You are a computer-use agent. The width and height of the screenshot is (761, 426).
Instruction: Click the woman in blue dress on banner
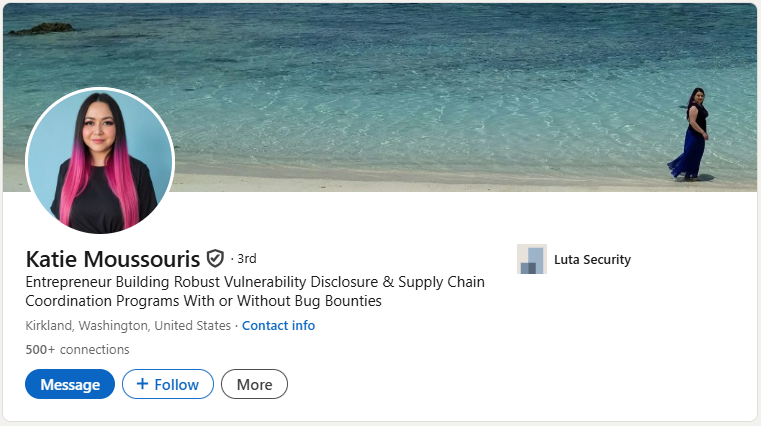pyautogui.click(x=692, y=135)
